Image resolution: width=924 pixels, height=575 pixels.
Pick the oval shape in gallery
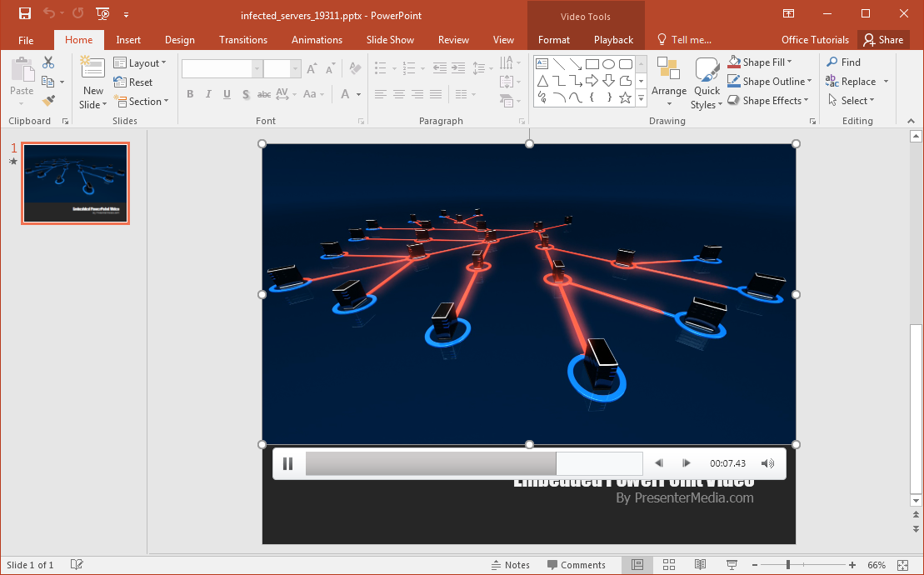(x=609, y=64)
